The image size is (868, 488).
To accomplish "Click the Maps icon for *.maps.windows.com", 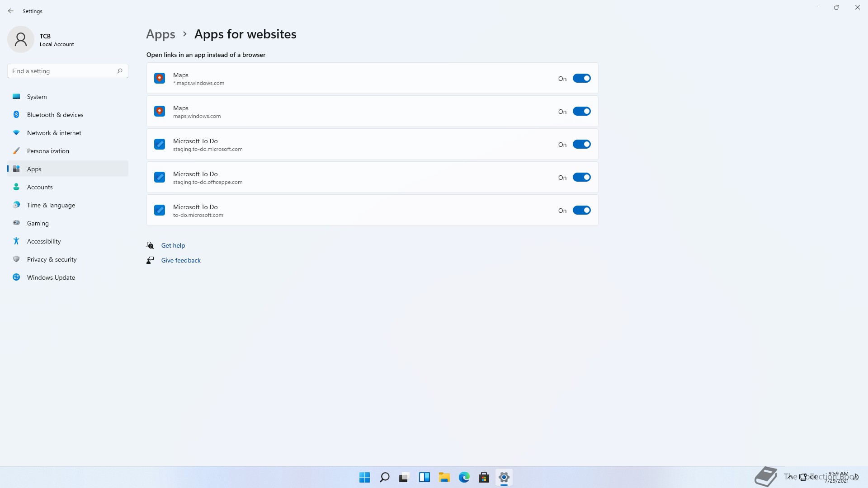I will pos(160,78).
